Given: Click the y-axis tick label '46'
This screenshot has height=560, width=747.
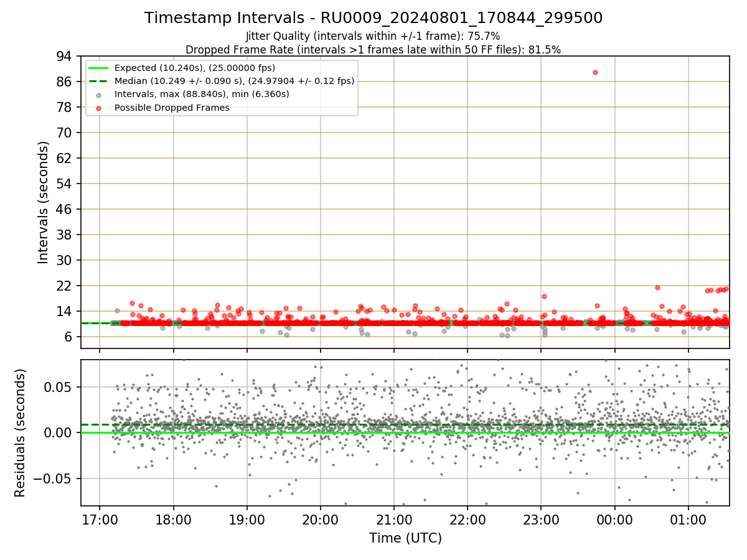Looking at the screenshot, I should click(x=64, y=209).
